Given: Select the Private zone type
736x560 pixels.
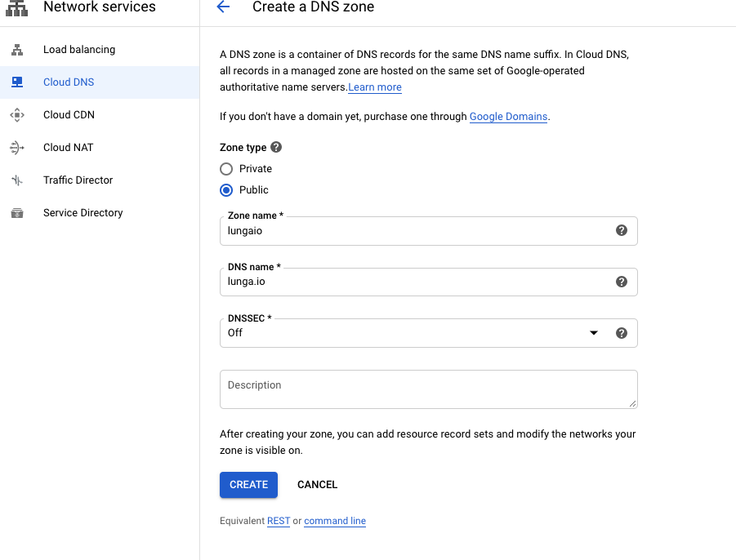Looking at the screenshot, I should click(x=226, y=169).
